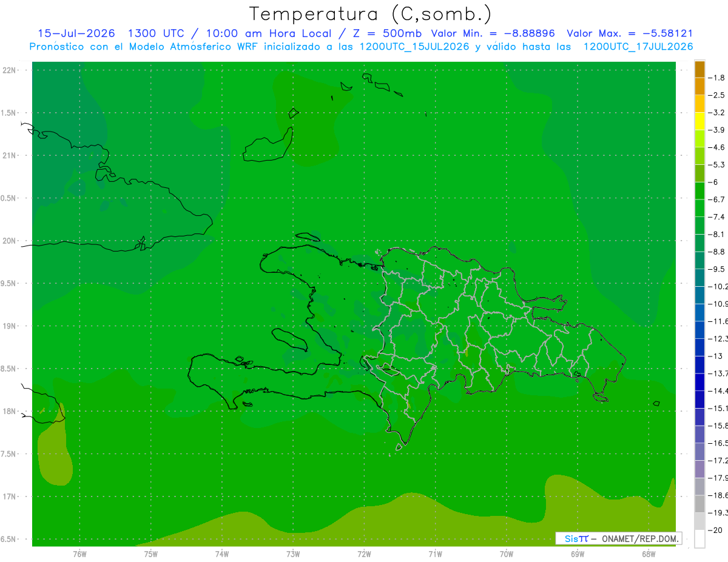
Task: Click the 'Valor Min. = -8.88896' readout
Action: click(x=493, y=33)
